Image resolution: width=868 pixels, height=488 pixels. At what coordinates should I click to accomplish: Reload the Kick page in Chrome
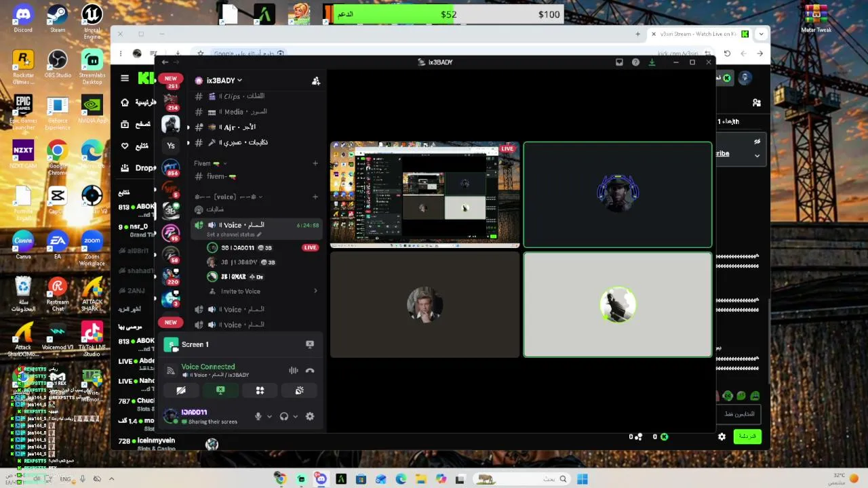coord(727,54)
